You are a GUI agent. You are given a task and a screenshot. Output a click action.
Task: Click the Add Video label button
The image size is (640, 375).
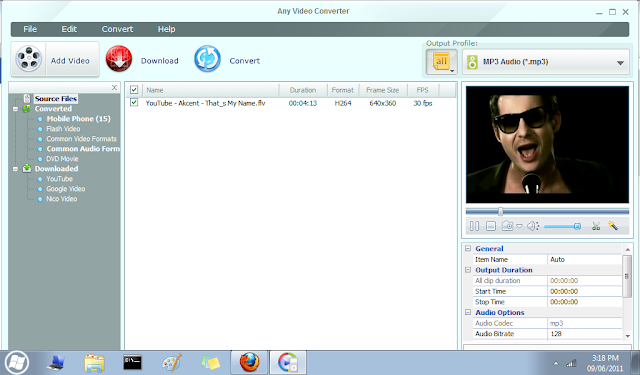pos(70,61)
